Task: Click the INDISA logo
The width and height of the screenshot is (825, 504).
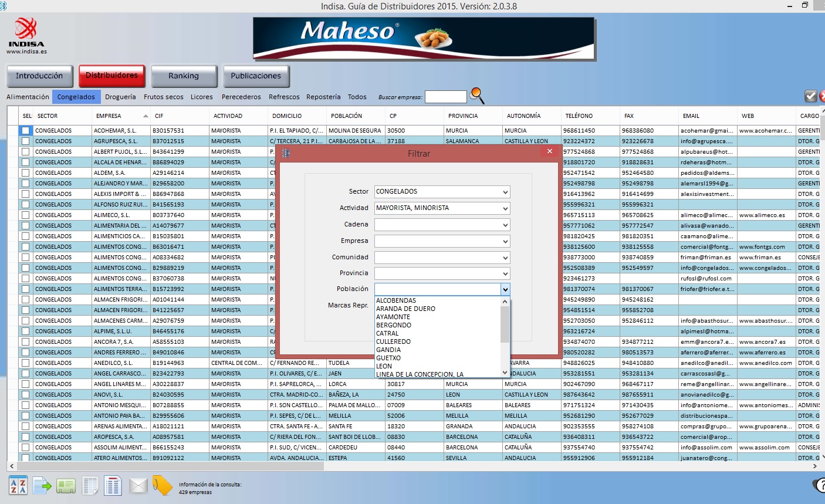Action: (26, 32)
